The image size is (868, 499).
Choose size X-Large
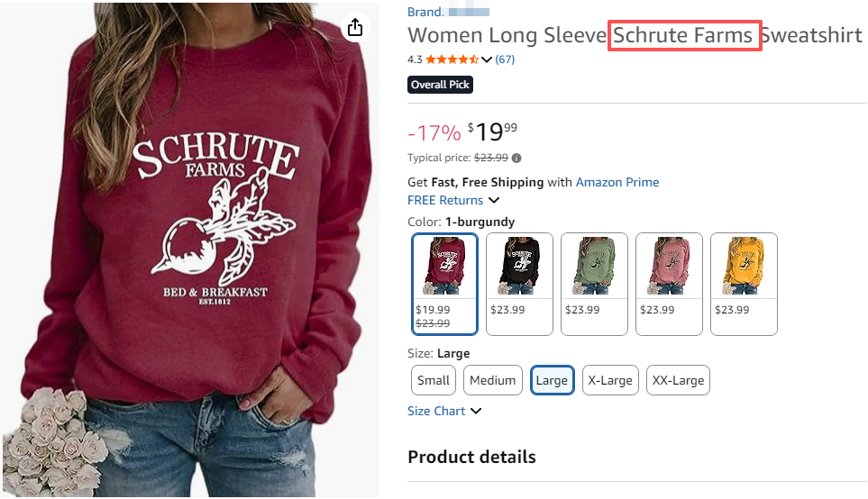point(610,380)
